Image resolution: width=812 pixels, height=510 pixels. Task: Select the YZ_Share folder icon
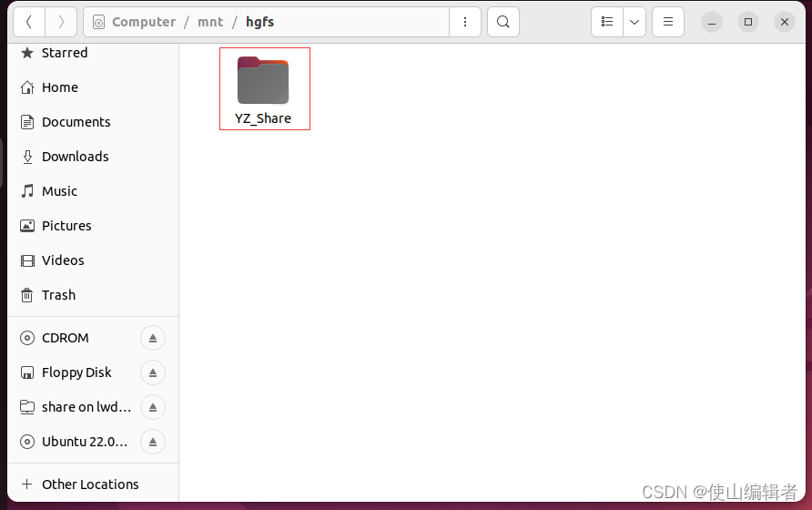click(263, 80)
